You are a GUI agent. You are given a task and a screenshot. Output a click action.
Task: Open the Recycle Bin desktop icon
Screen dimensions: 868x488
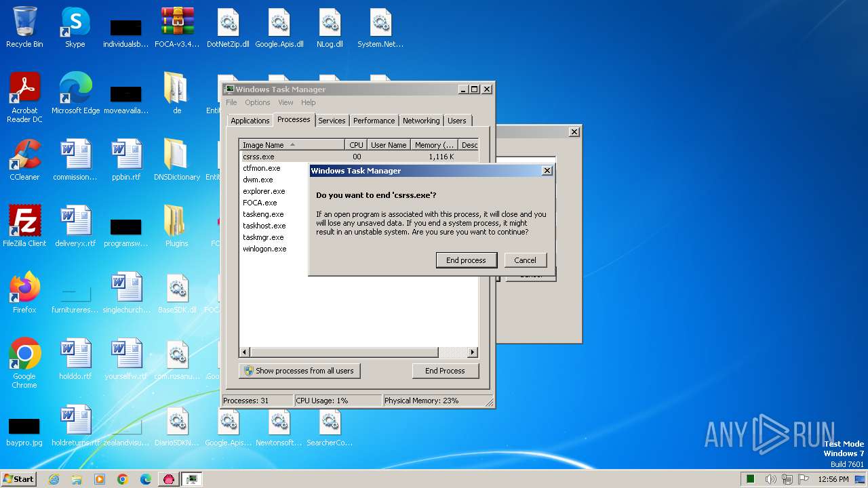[x=24, y=28]
